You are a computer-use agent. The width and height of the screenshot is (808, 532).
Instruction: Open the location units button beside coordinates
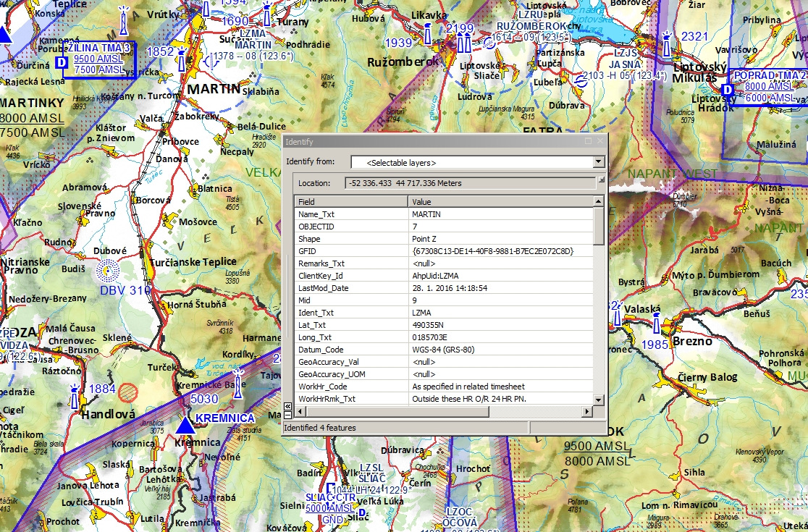[601, 180]
